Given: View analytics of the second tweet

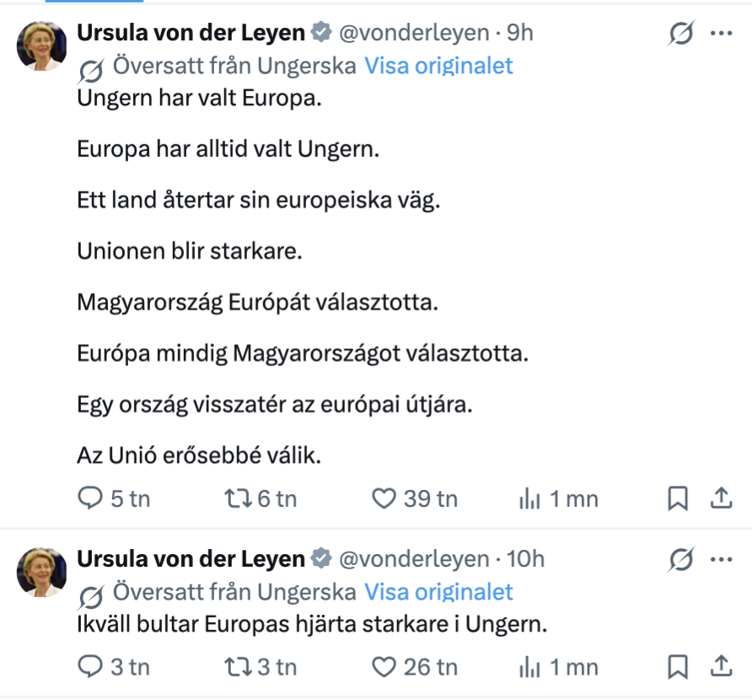Looking at the screenshot, I should pyautogui.click(x=529, y=667).
